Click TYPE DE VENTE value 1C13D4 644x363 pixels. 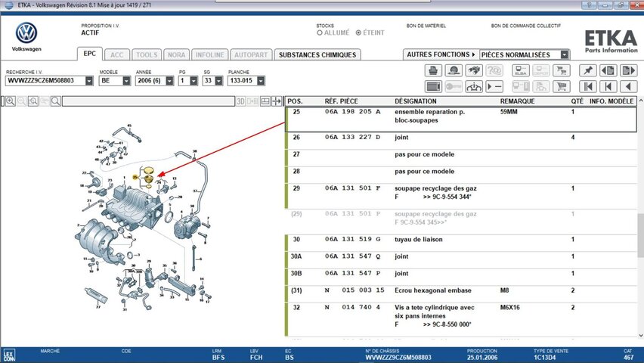[x=545, y=357]
